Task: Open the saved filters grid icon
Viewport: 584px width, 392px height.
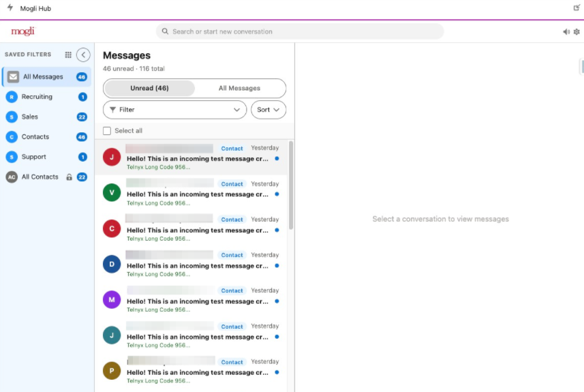Action: (68, 55)
